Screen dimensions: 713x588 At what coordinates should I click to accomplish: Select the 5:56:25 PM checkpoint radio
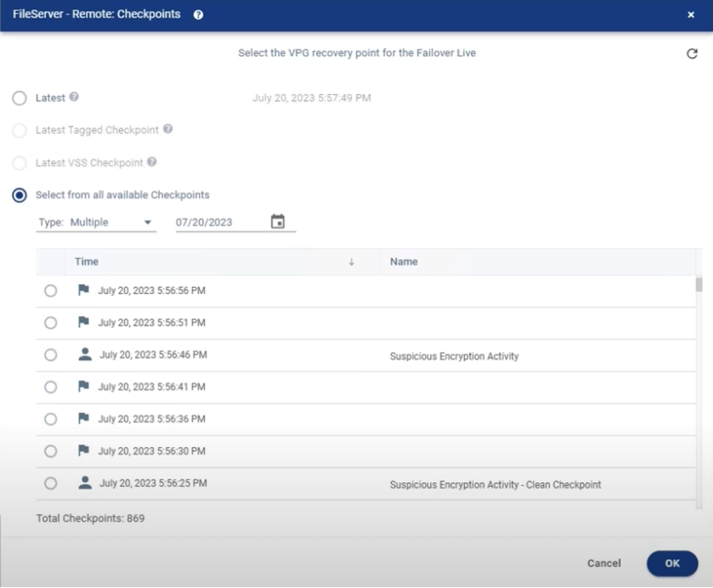(x=50, y=483)
